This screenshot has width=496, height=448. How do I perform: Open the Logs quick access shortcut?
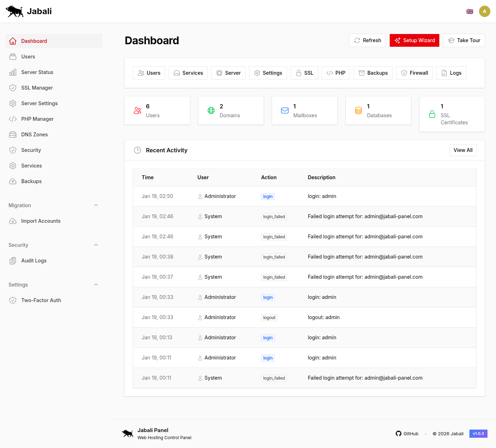[451, 73]
